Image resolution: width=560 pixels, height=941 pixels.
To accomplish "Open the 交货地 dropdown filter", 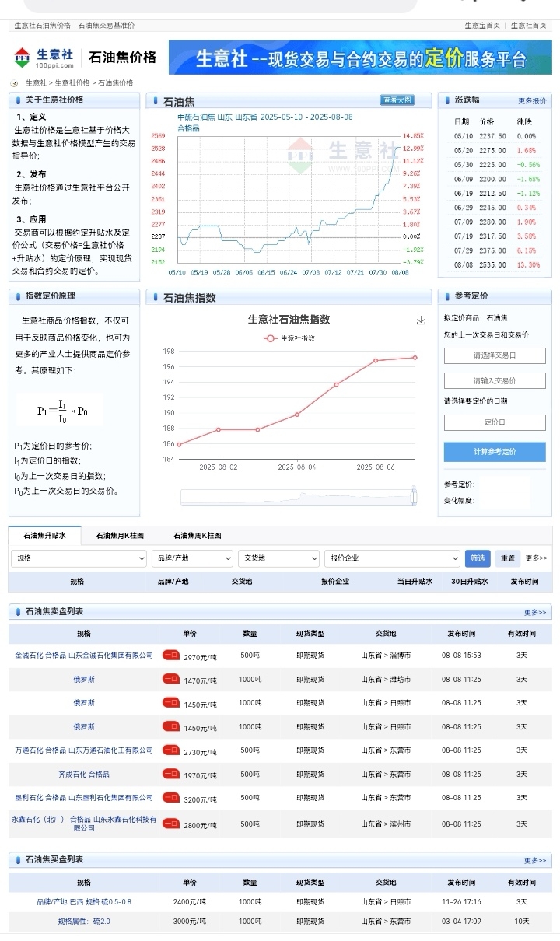I will [x=278, y=558].
